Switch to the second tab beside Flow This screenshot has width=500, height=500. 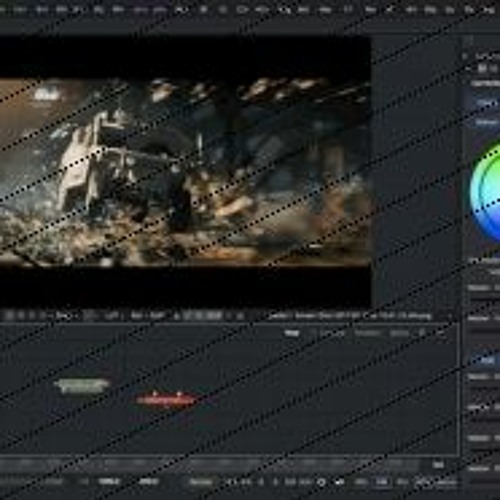tap(332, 333)
